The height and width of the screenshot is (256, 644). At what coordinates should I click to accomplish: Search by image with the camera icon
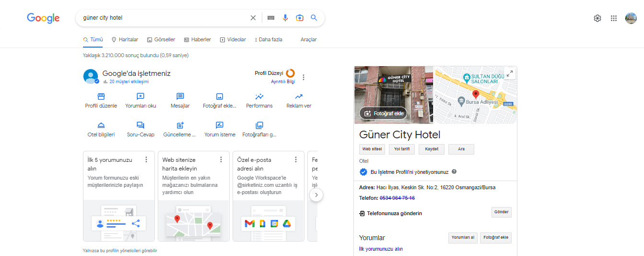300,18
